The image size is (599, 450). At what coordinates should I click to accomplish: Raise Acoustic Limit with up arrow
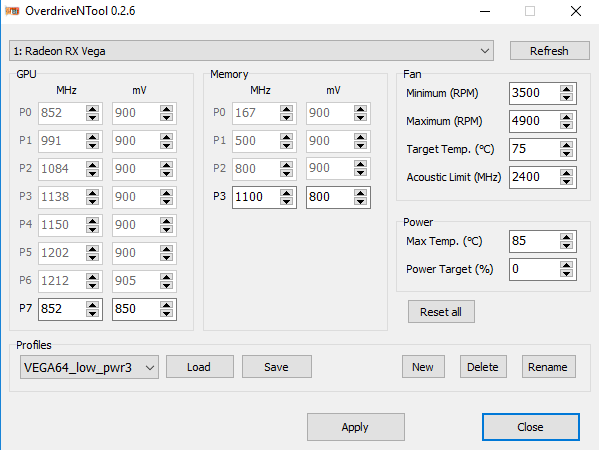point(567,173)
